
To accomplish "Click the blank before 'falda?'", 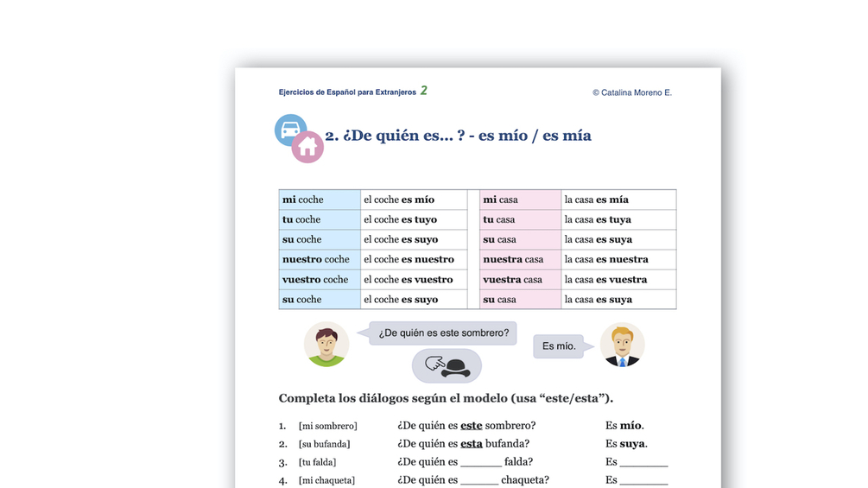I will tap(481, 463).
